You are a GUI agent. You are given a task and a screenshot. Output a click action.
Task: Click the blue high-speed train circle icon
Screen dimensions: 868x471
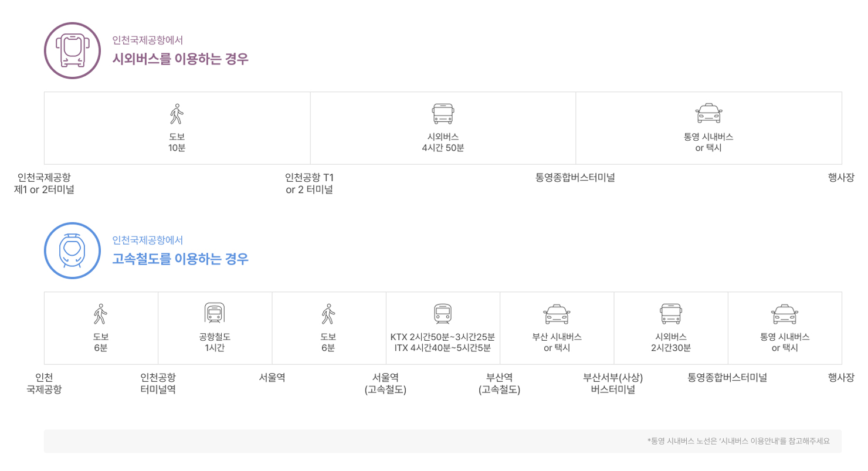coord(73,251)
